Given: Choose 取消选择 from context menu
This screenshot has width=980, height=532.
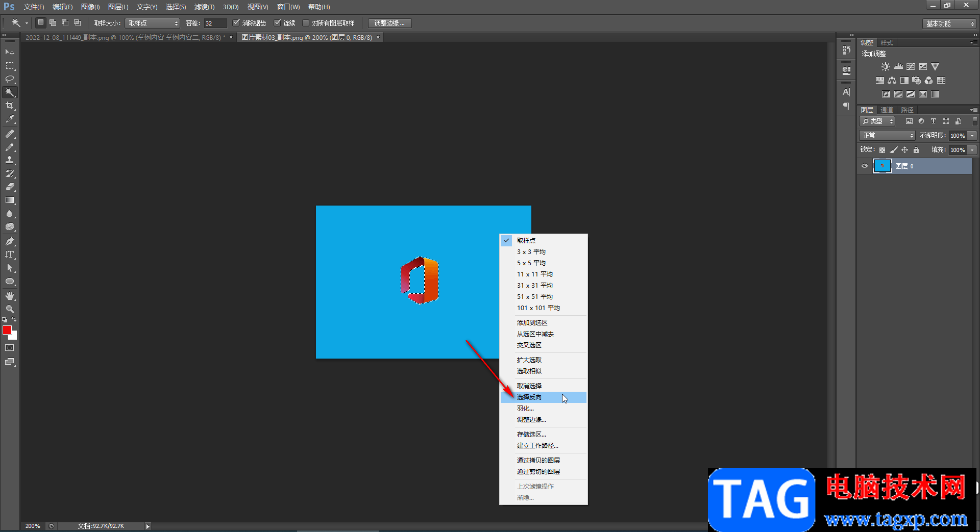Looking at the screenshot, I should 544,386.
